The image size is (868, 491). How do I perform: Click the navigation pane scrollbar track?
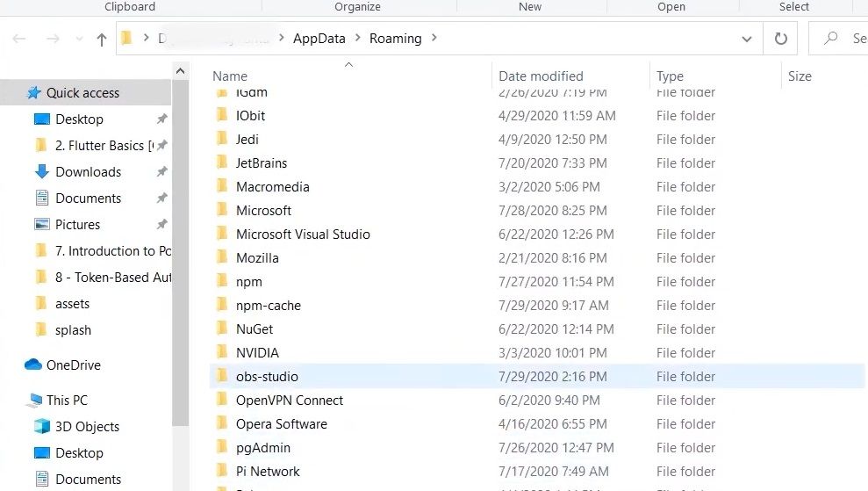click(x=180, y=458)
